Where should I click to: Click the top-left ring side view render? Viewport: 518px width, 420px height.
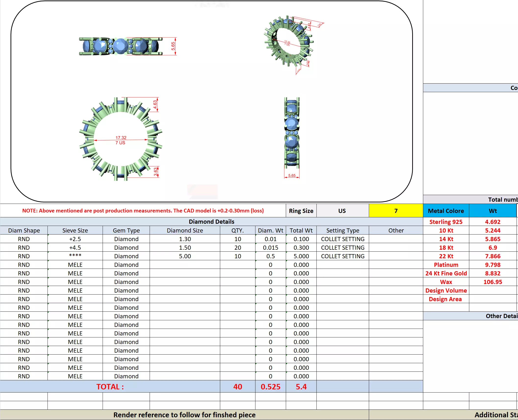(120, 46)
